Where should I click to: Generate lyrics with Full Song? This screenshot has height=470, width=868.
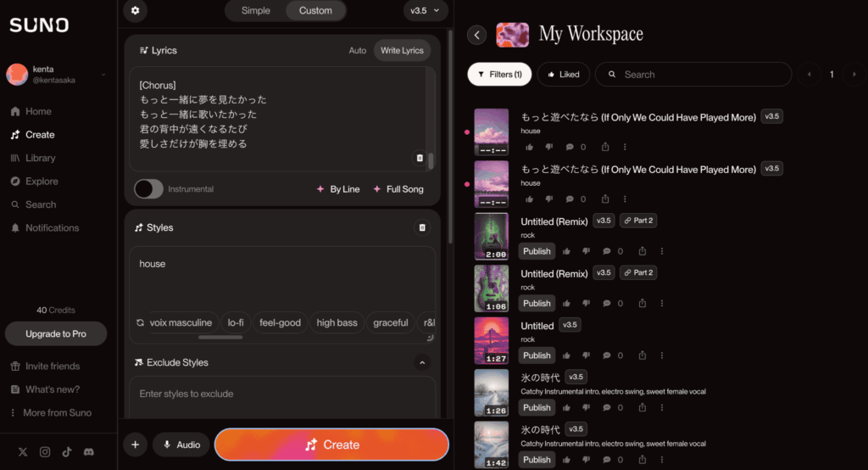point(398,189)
